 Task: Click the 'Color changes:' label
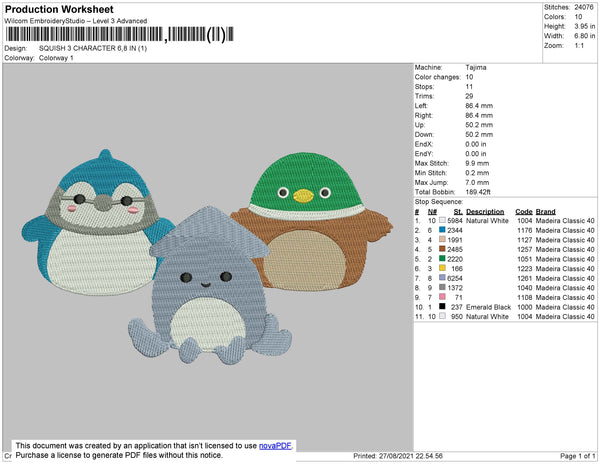(x=437, y=77)
